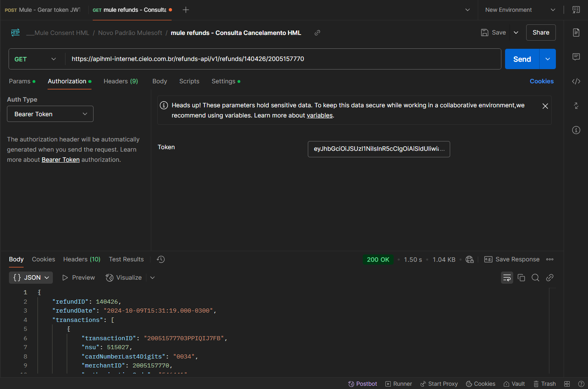Screen dimensions: 588x389
Task: Open Postbot assistant in status bar
Action: (x=362, y=384)
